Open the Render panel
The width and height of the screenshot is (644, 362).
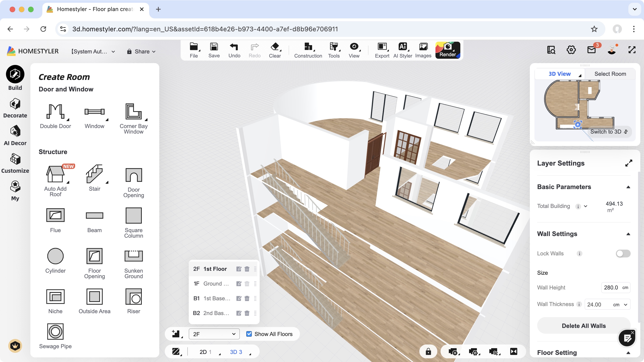tap(447, 50)
